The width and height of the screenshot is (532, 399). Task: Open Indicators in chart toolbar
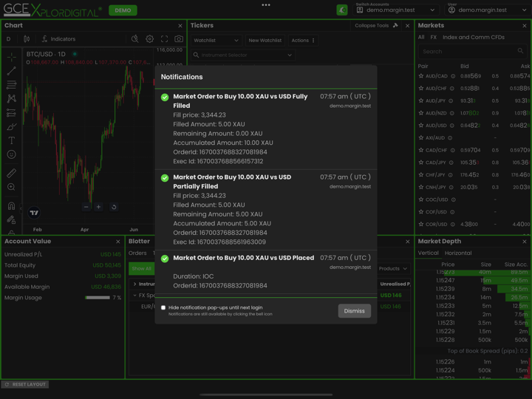tap(58, 39)
